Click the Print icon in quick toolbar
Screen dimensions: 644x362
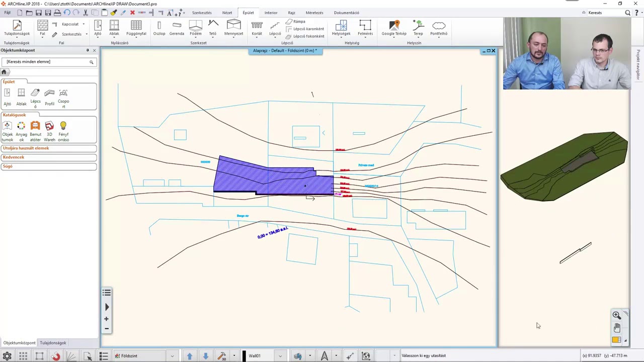click(57, 13)
